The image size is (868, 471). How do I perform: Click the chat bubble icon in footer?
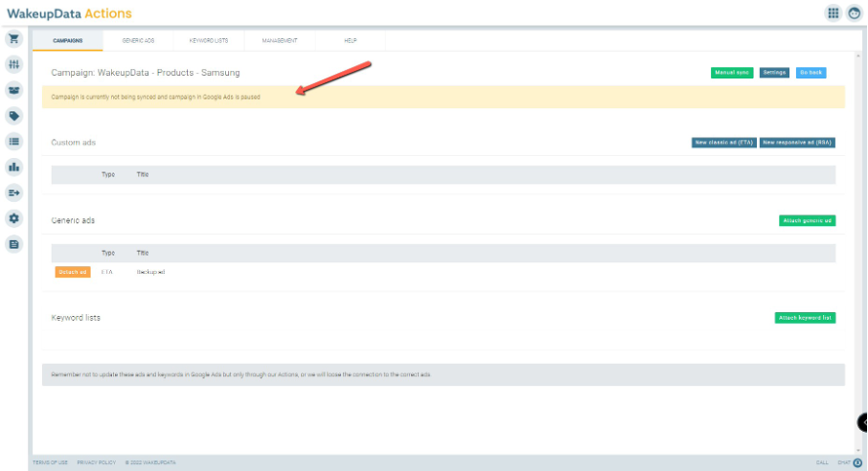pyautogui.click(x=857, y=462)
